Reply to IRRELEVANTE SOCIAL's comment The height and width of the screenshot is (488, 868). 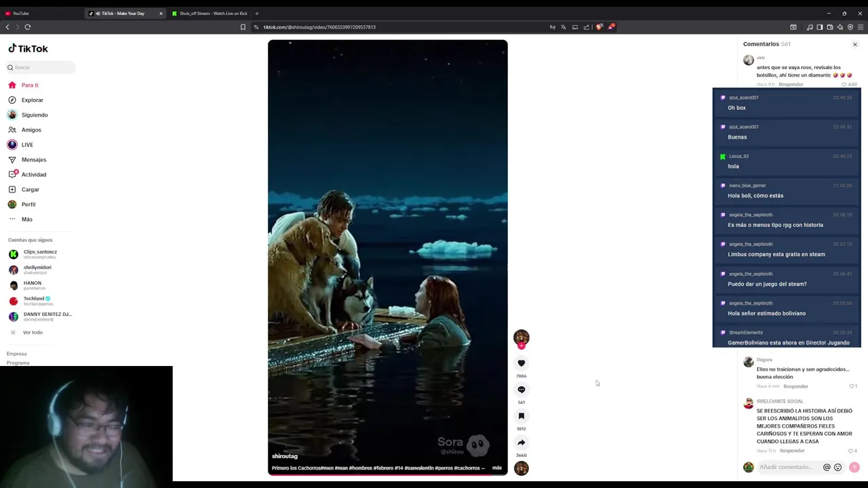pos(792,451)
